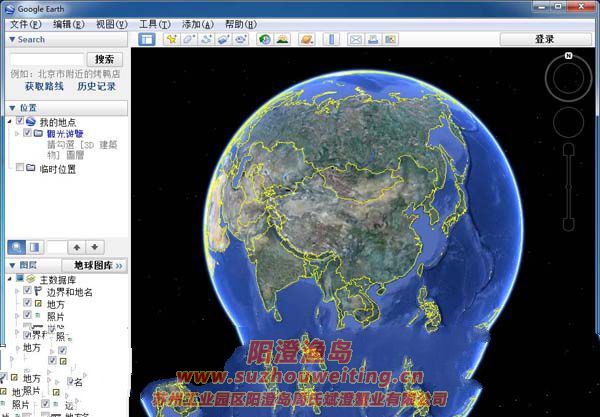Open the 文件(F) menu
Screen dimensions: 600x417
click(x=26, y=23)
